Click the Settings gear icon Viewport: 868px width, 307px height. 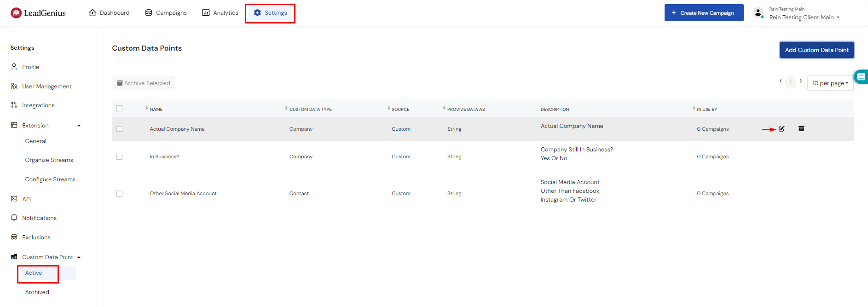[x=257, y=12]
